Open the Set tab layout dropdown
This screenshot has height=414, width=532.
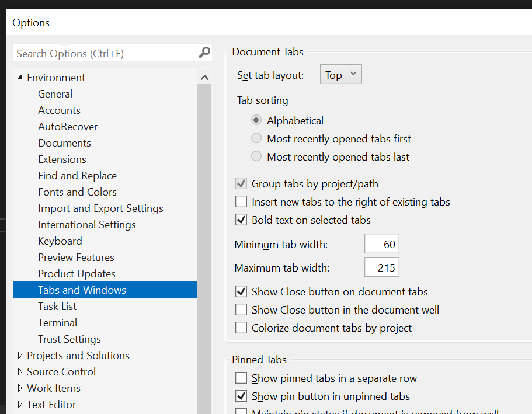click(341, 75)
